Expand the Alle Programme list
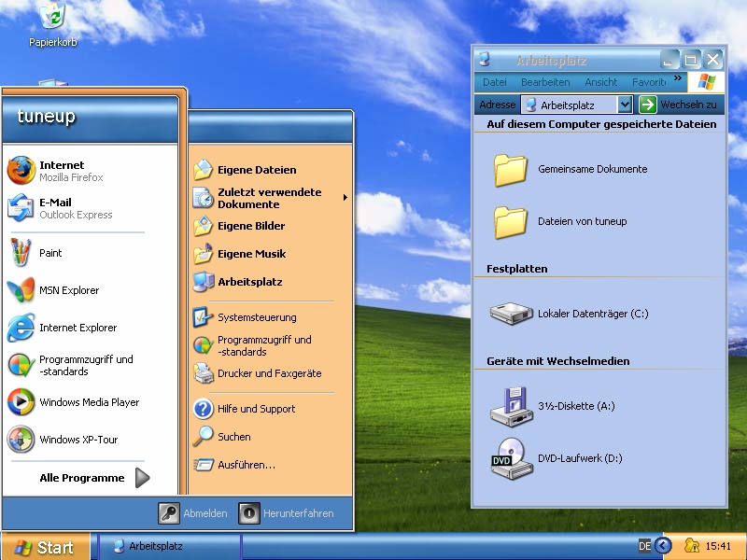This screenshot has height=560, width=747. coord(93,478)
